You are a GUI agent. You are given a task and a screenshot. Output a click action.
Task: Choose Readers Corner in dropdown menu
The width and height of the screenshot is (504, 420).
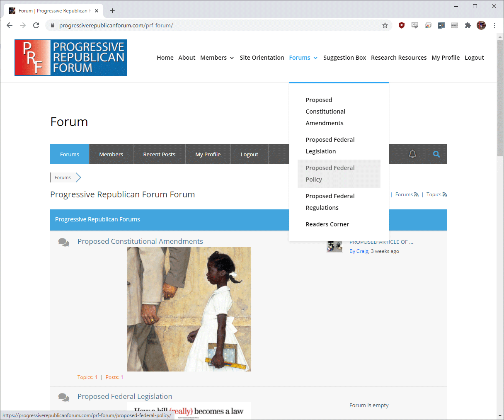(327, 224)
